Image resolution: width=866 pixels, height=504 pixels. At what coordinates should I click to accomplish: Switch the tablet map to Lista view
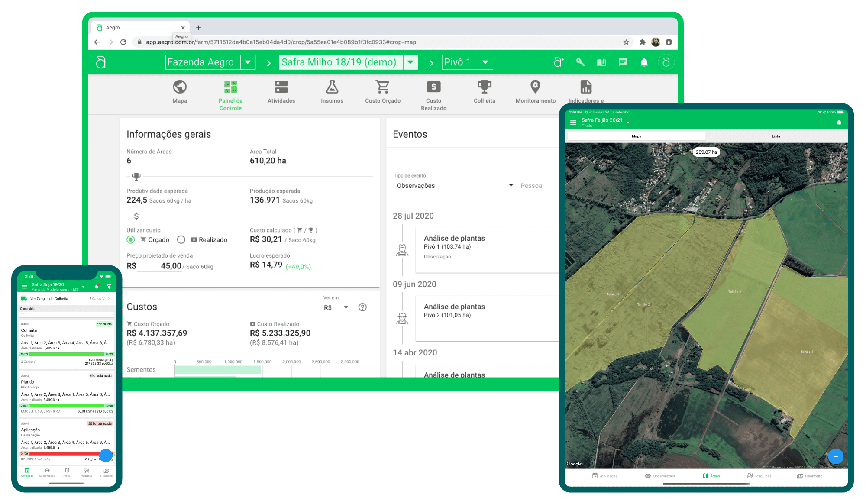(776, 136)
